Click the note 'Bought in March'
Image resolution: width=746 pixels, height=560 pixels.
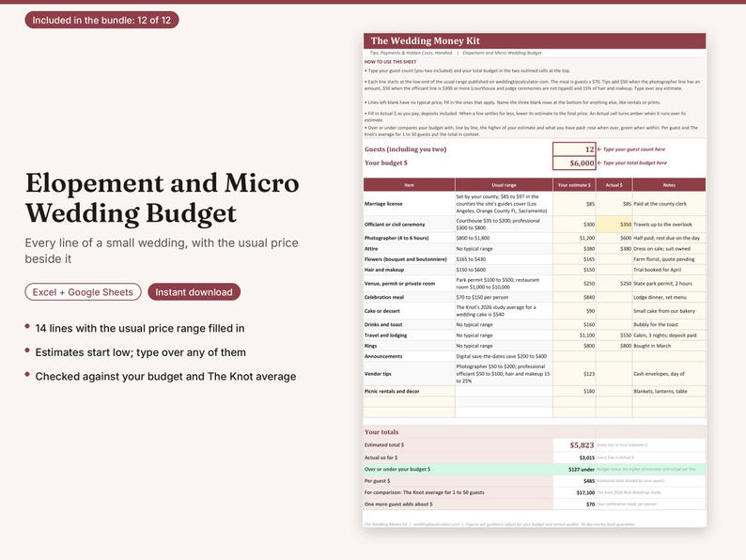tap(652, 346)
